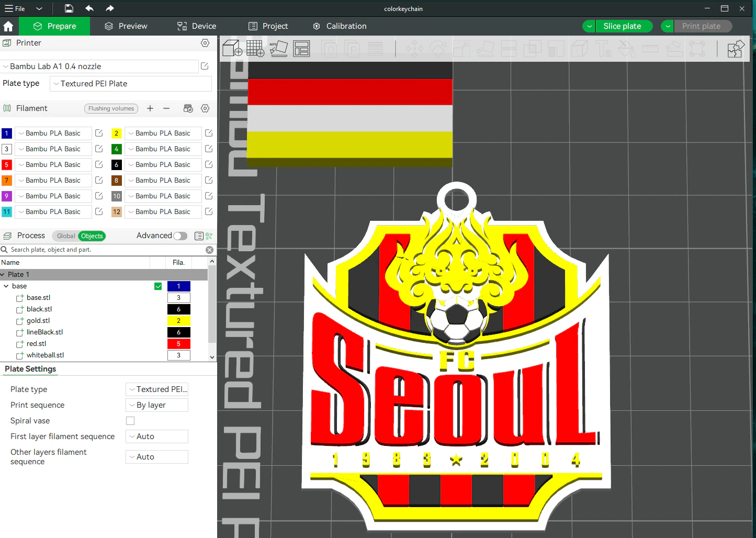Image resolution: width=756 pixels, height=538 pixels.
Task: Click Flushing volumes button
Action: coord(111,108)
